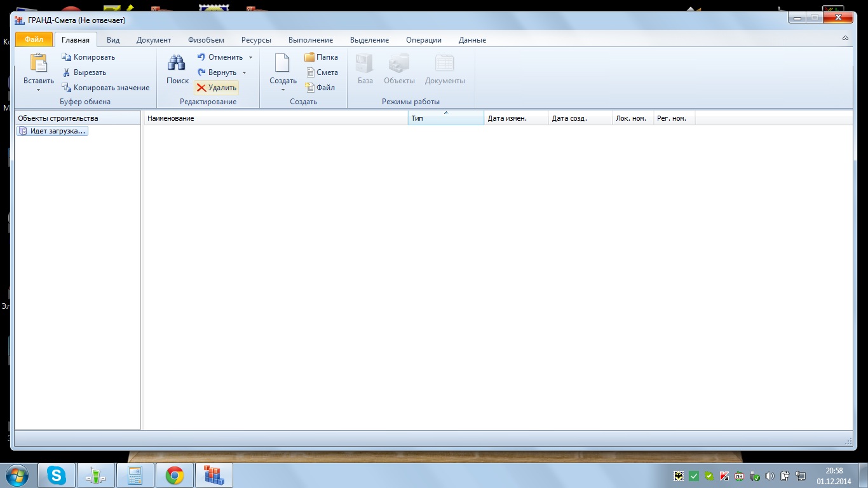Switch to the Ресурсы tab

click(256, 40)
